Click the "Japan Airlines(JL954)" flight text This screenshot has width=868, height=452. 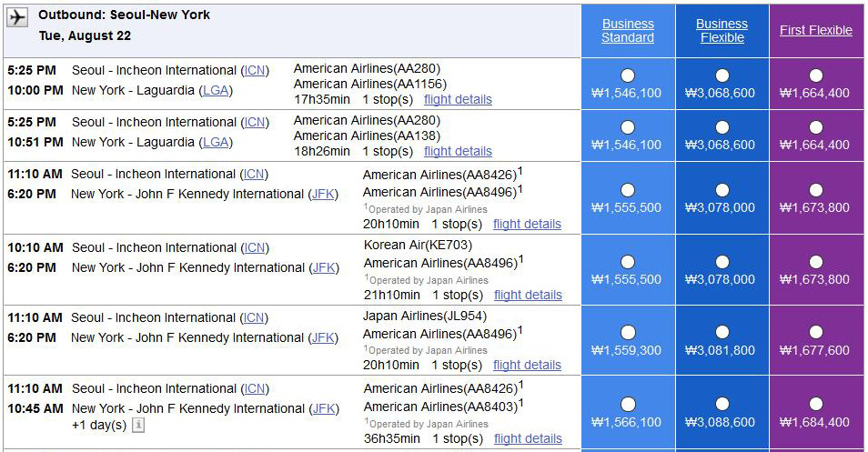[x=425, y=316]
